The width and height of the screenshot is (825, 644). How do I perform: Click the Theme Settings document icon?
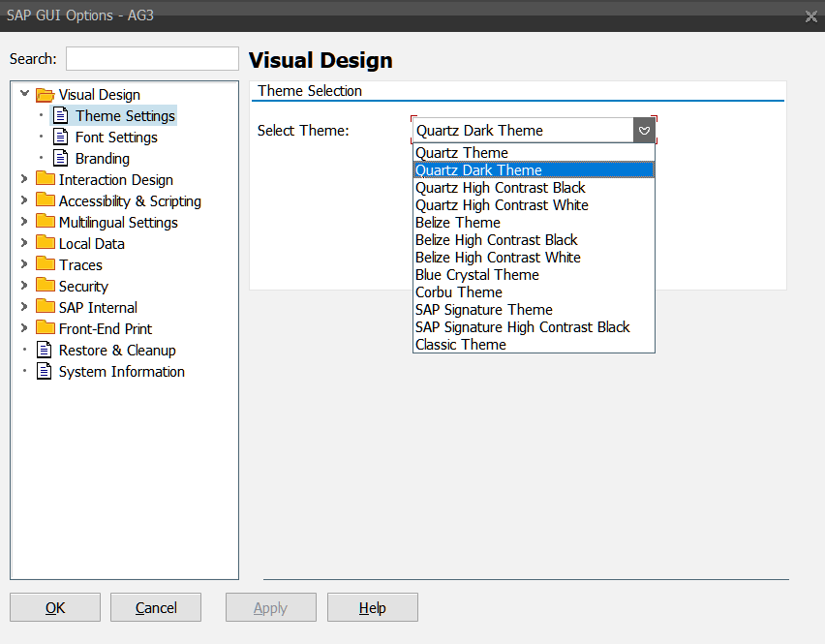pos(61,115)
